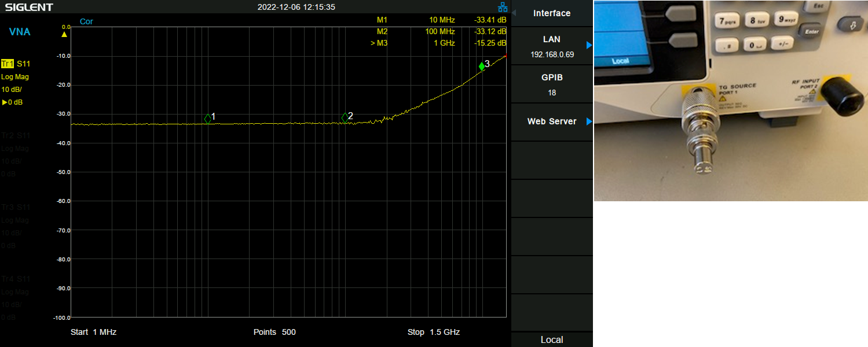The height and width of the screenshot is (347, 868).
Task: Click the network status icon
Action: point(502,7)
